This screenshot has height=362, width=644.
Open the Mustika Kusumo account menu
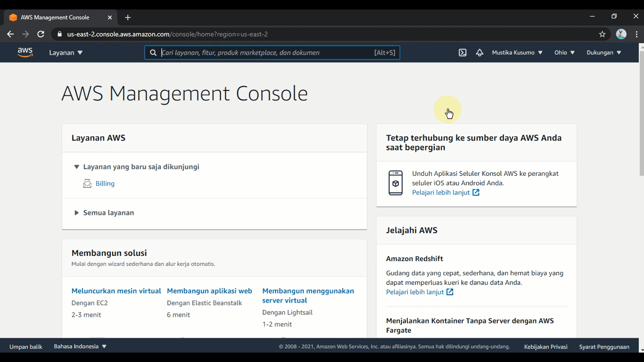517,53
